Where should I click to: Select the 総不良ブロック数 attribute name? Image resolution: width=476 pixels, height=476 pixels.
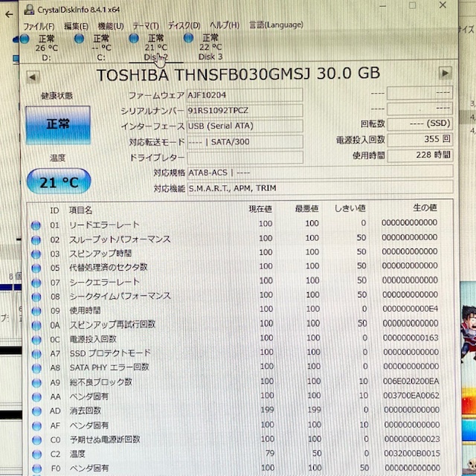pos(101,382)
